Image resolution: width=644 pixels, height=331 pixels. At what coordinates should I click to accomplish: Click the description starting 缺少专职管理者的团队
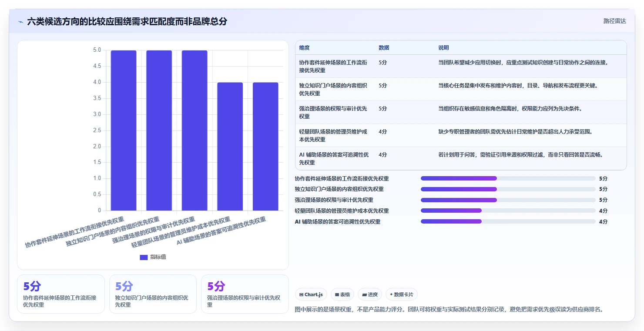coord(515,131)
